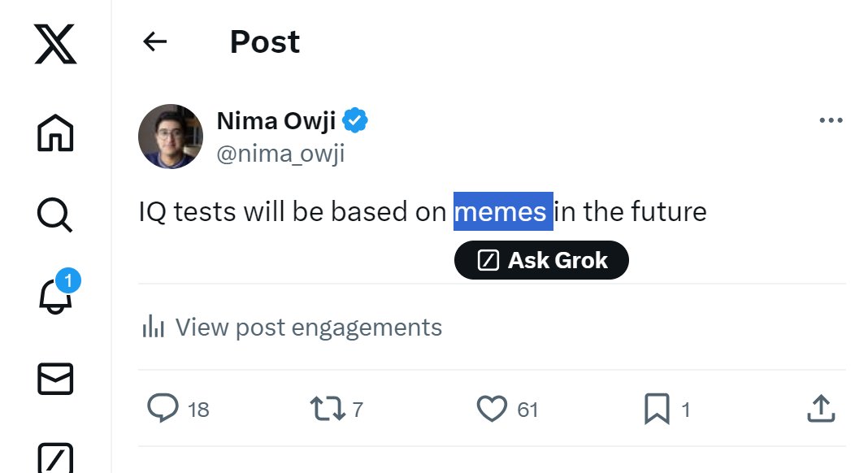The image size is (868, 473).
Task: Reply to the post with 18 replies
Action: tap(163, 409)
